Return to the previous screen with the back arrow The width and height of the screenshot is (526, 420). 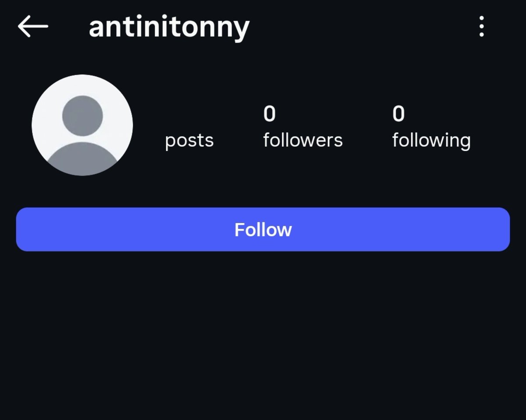pyautogui.click(x=33, y=26)
